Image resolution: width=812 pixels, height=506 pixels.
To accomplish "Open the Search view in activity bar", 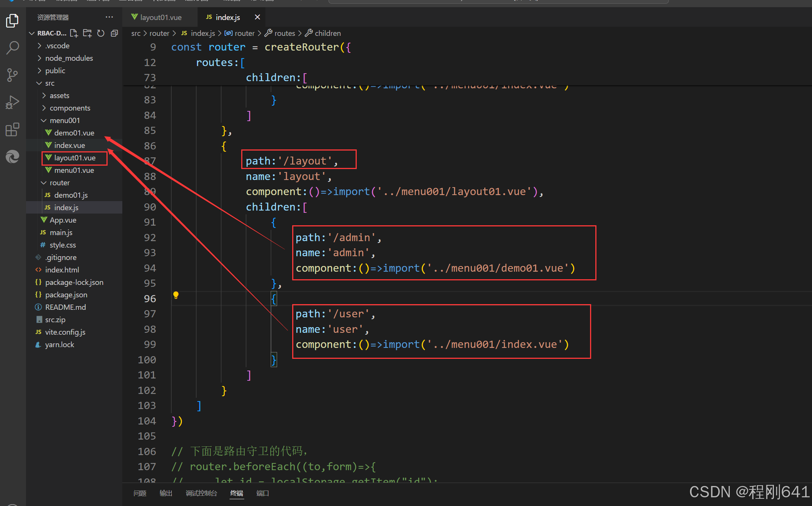I will [12, 48].
